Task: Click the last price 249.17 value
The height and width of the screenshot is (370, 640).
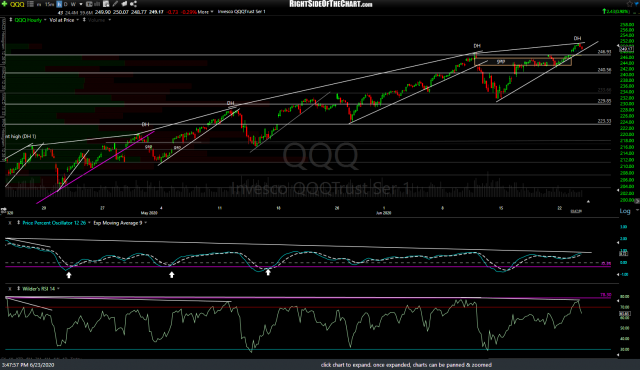Action: (x=156, y=12)
